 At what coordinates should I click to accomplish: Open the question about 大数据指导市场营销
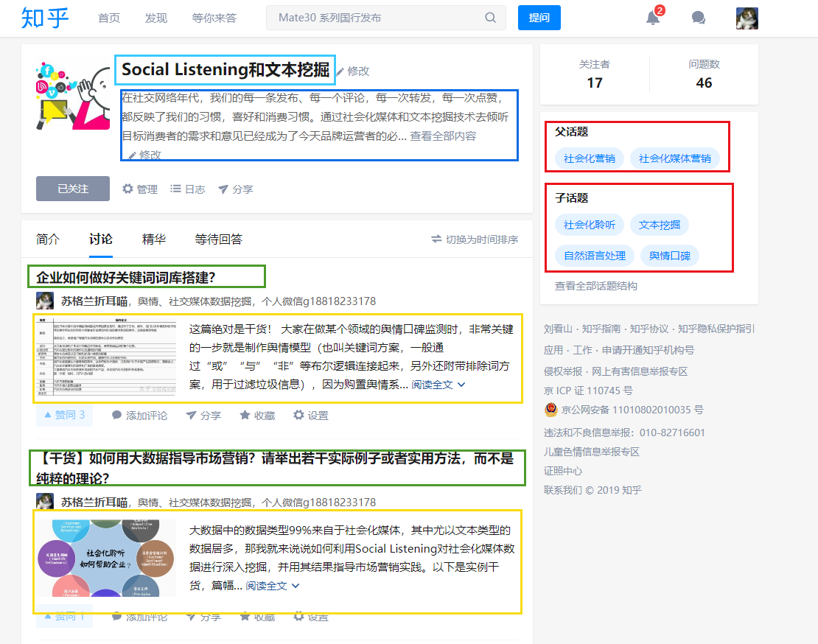coord(275,469)
